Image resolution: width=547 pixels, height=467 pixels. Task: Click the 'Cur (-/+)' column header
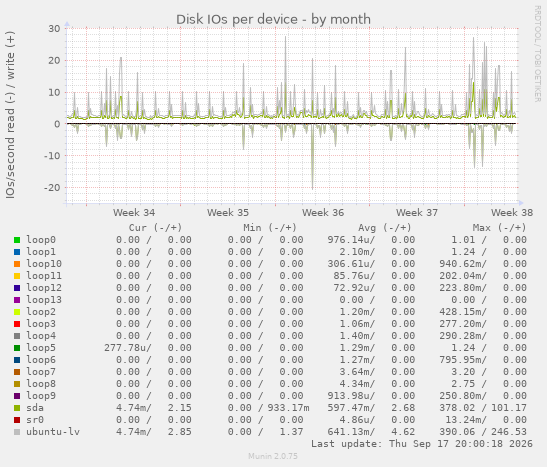155,228
